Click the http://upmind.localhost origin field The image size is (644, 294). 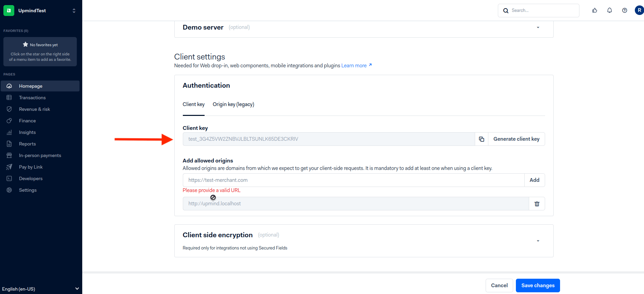click(356, 204)
